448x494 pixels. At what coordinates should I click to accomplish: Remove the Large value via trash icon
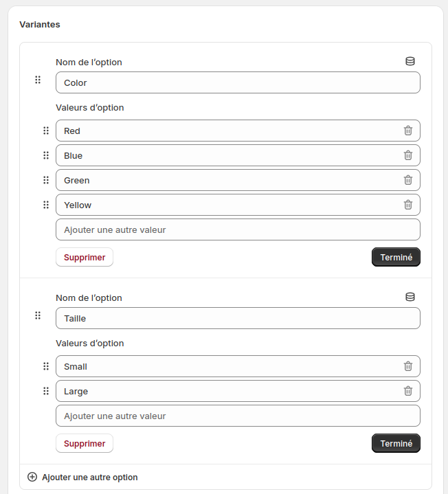click(408, 391)
